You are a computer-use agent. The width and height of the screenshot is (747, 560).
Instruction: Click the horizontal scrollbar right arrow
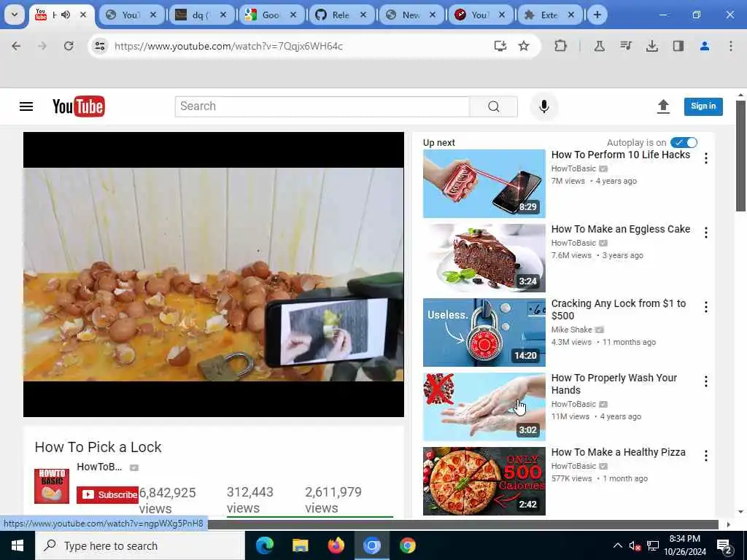coord(729,525)
